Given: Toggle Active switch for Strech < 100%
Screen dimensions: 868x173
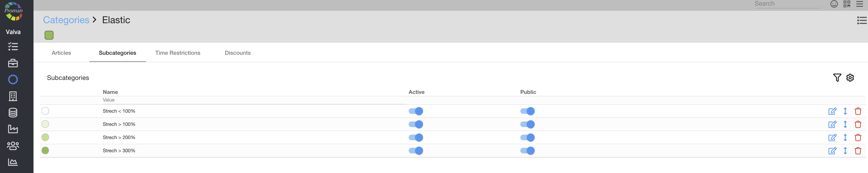Looking at the screenshot, I should tap(415, 111).
